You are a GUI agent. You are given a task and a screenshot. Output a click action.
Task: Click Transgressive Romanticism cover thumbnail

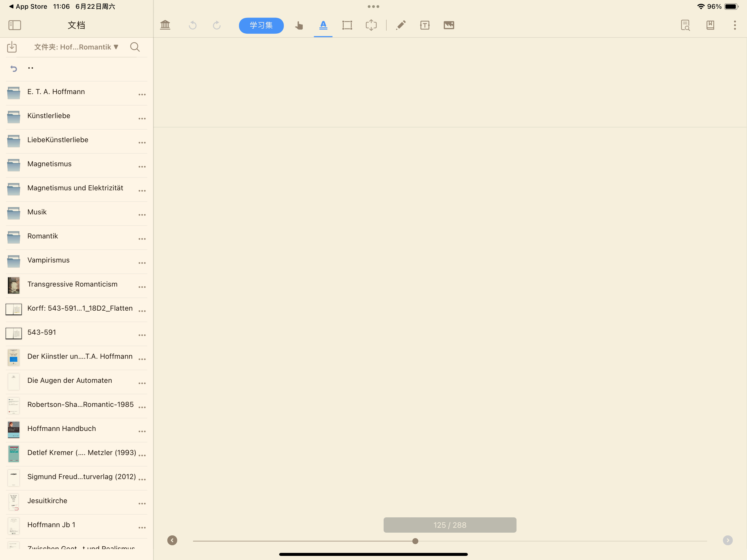tap(13, 285)
